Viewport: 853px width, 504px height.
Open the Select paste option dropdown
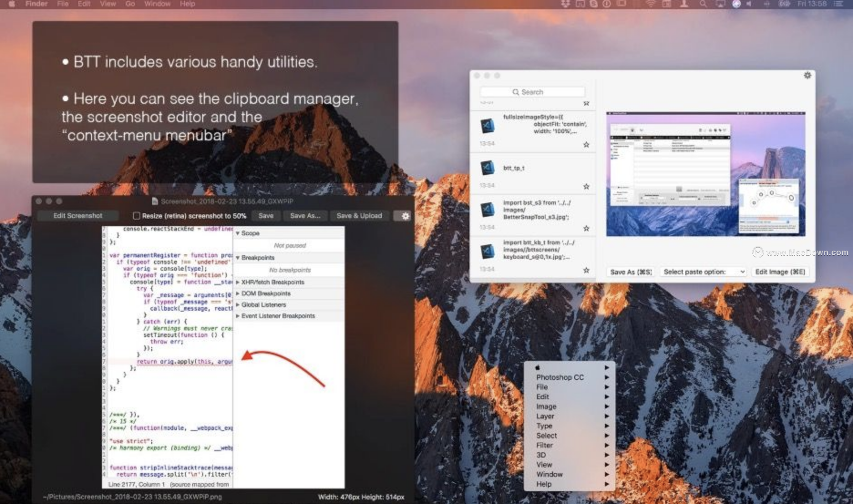pyautogui.click(x=703, y=272)
